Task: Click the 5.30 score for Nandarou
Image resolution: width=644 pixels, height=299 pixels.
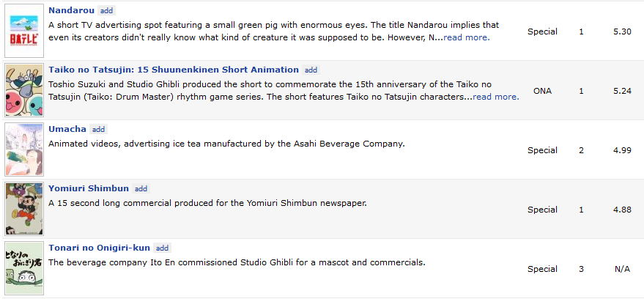Action: 622,32
